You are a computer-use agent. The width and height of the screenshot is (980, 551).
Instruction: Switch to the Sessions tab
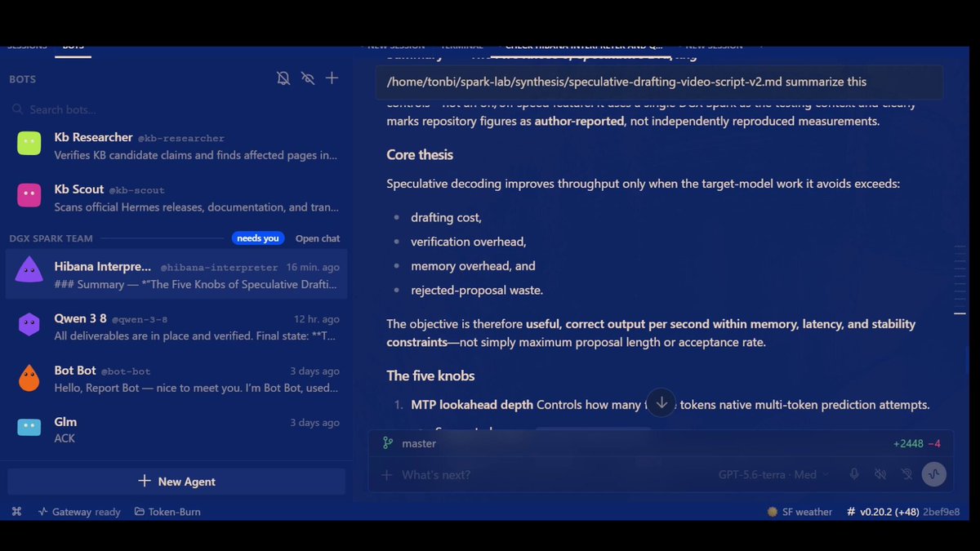coord(27,47)
